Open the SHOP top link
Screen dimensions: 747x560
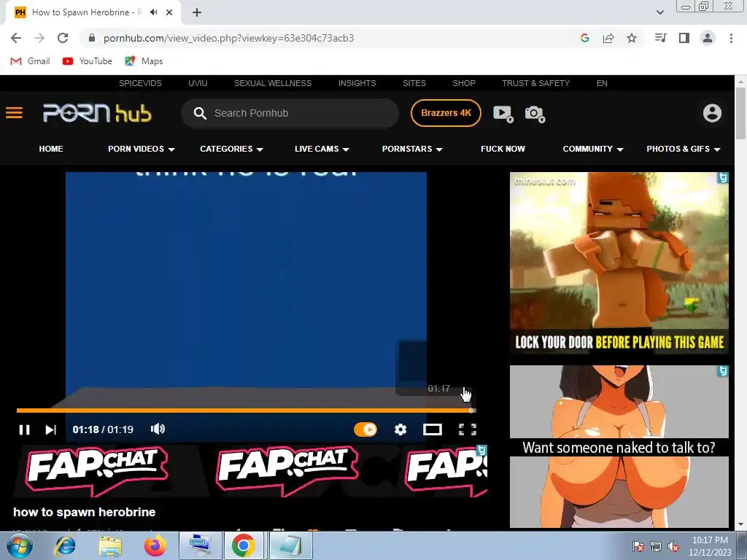tap(463, 83)
